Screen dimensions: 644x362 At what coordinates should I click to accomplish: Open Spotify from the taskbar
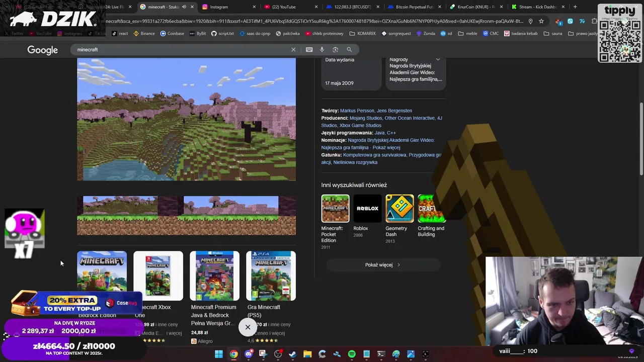pyautogui.click(x=352, y=354)
